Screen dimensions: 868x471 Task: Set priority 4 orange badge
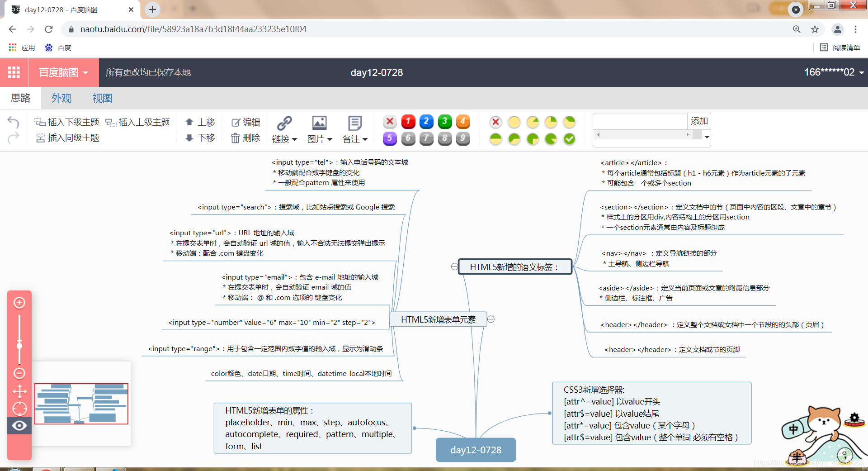coord(463,121)
